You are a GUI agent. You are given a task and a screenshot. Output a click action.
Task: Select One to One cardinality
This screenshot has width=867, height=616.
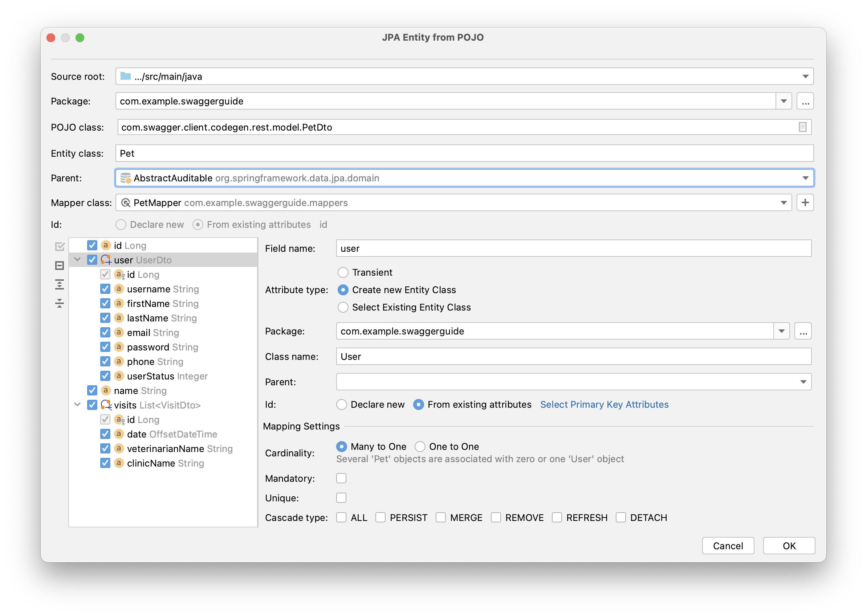pos(420,447)
